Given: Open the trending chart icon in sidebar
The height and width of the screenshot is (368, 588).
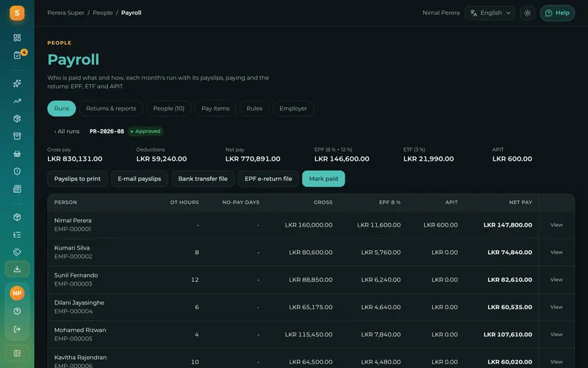Looking at the screenshot, I should tap(17, 101).
